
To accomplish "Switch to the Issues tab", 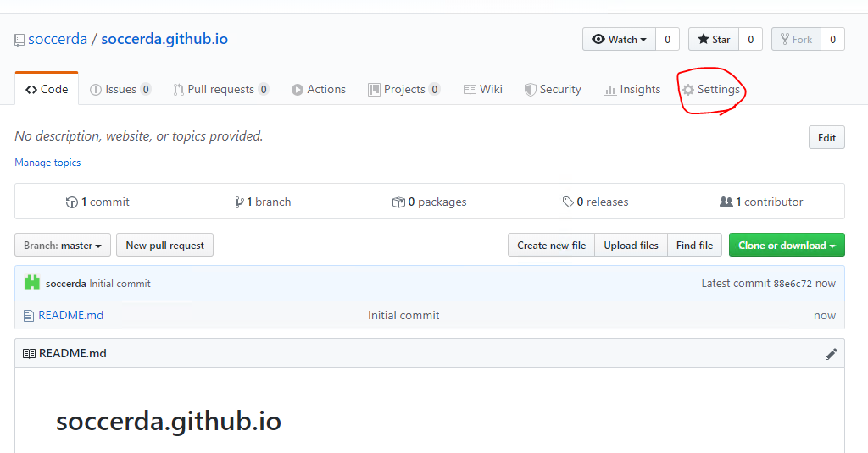I will tap(120, 89).
